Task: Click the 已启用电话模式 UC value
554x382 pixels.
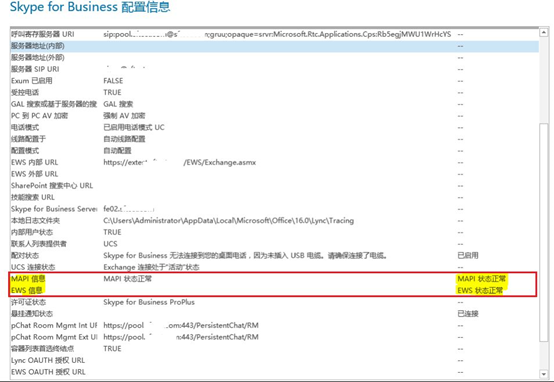Action: pos(134,128)
